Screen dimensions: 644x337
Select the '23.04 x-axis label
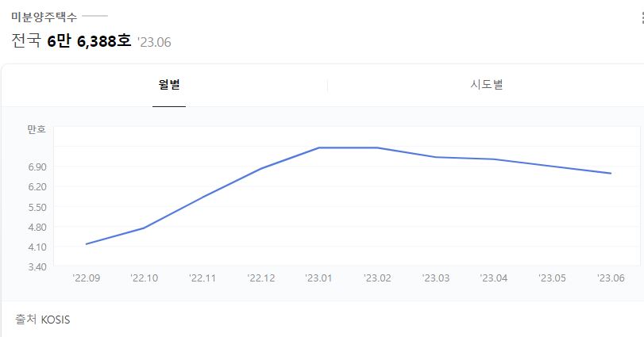494,278
